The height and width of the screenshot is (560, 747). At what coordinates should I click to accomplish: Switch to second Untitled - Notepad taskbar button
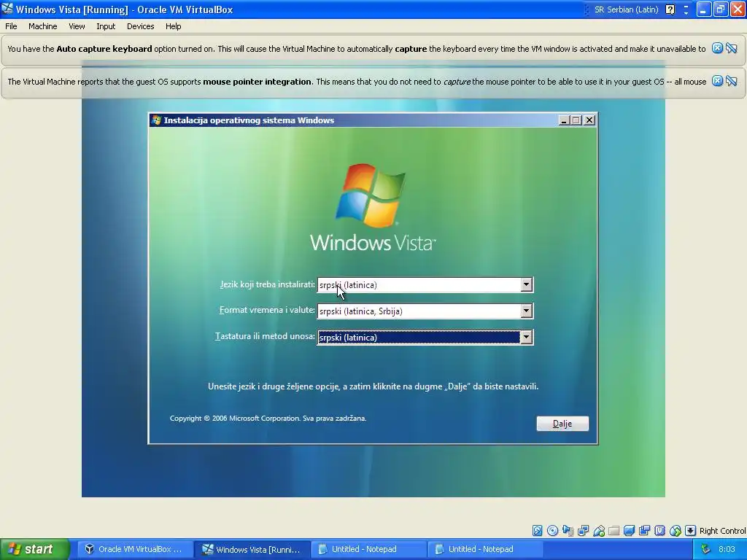485,549
